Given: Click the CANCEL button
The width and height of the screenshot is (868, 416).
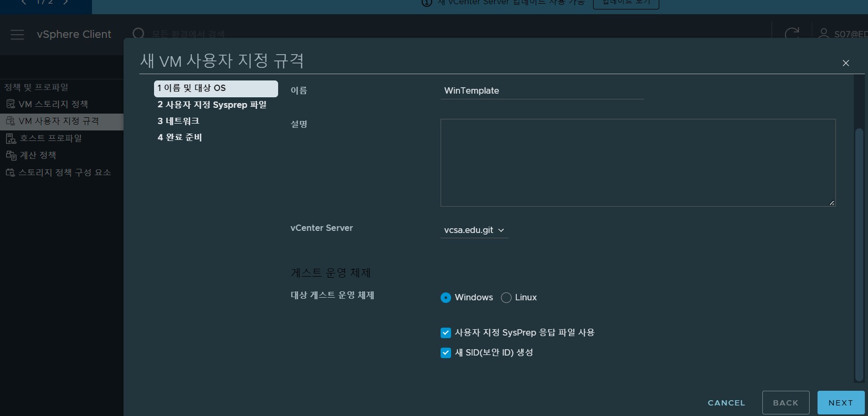Looking at the screenshot, I should pos(727,403).
